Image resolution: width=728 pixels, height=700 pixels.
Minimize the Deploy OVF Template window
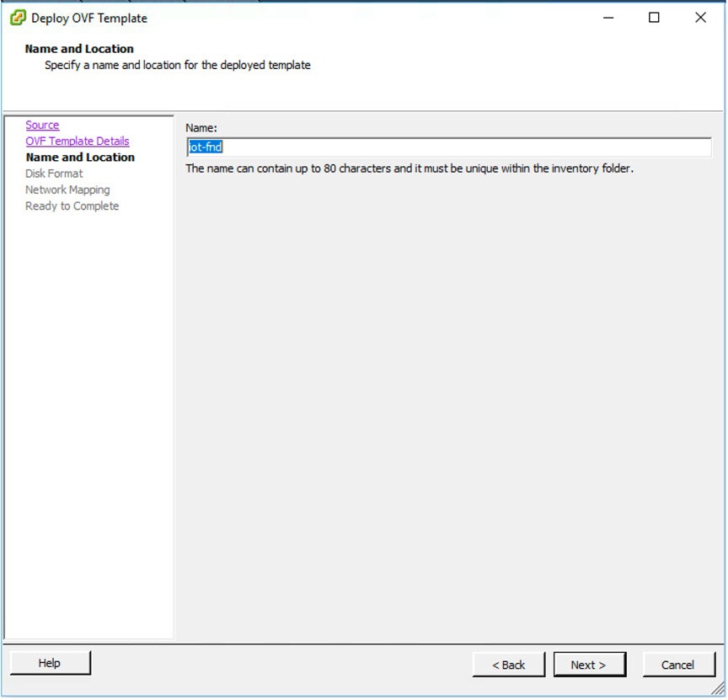pyautogui.click(x=609, y=18)
